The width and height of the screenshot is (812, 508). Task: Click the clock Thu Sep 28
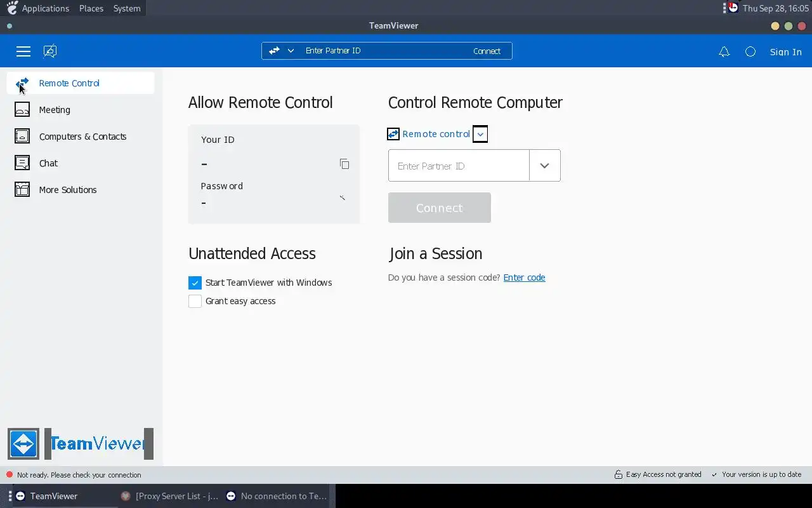(775, 8)
